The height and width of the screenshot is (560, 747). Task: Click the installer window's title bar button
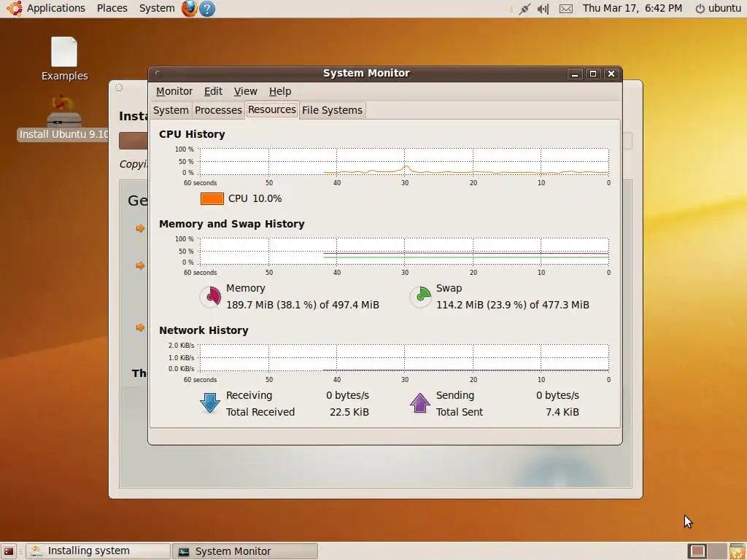coord(119,87)
